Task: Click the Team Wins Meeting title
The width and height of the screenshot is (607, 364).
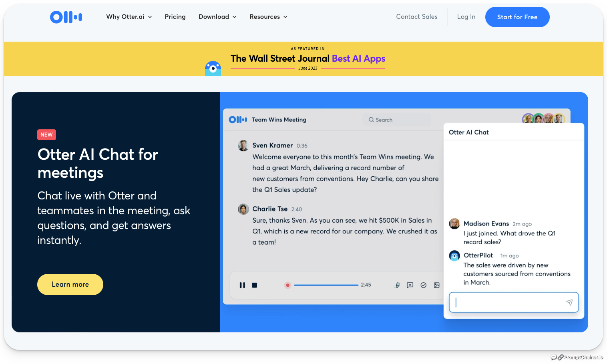Action: coord(279,120)
